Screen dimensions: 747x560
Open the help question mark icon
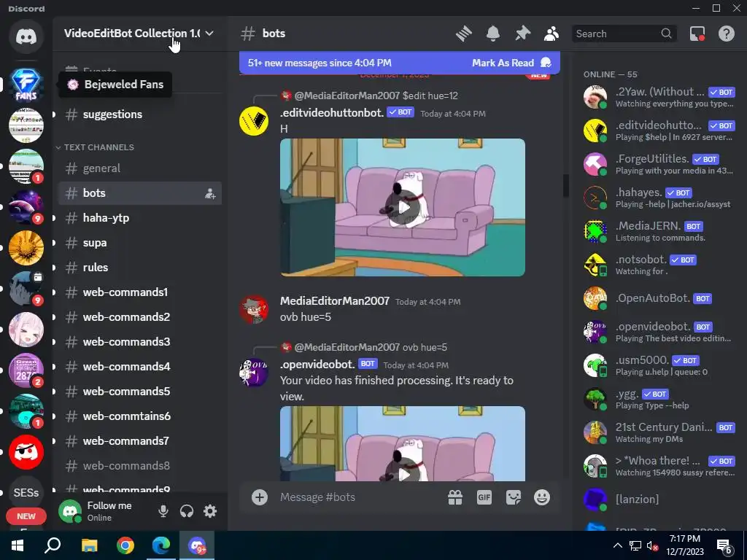point(726,34)
